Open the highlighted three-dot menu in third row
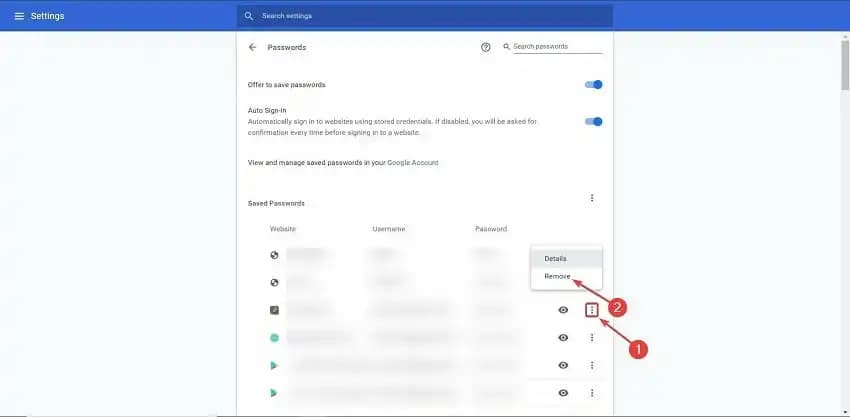This screenshot has width=850, height=417. pos(592,310)
